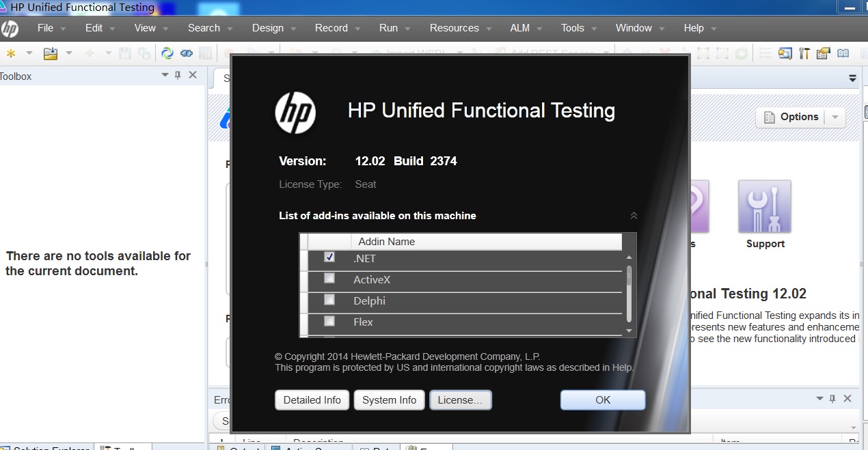
Task: Click the add-in list scroll up arrow
Action: [x=629, y=257]
